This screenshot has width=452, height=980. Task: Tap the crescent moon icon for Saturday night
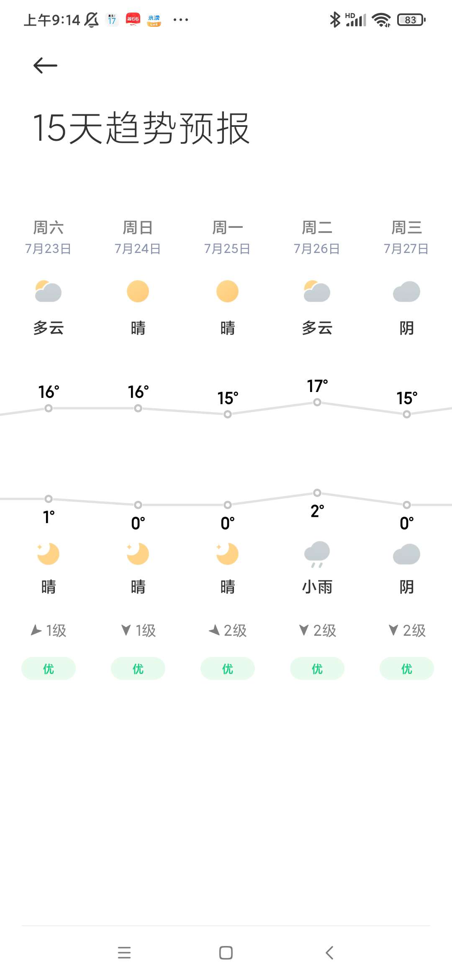(49, 554)
